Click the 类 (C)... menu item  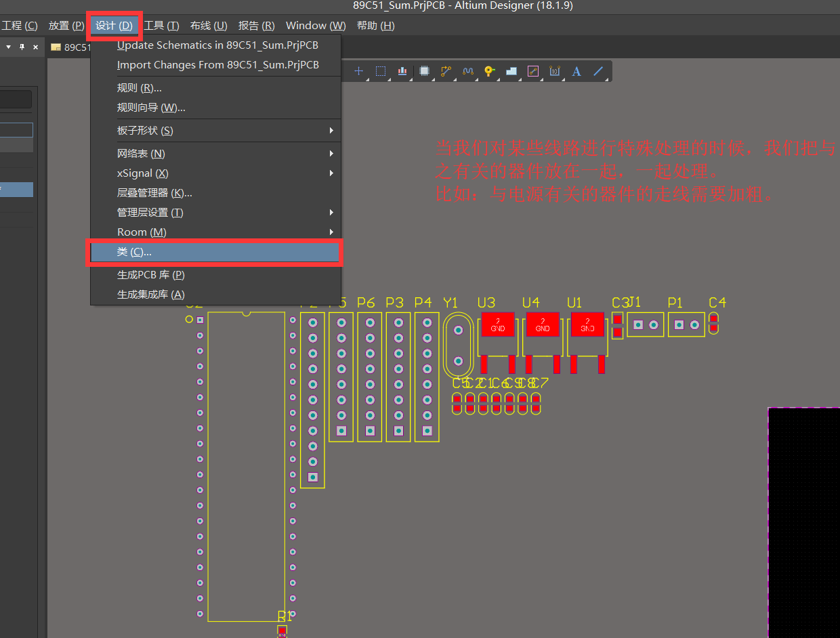click(x=216, y=252)
